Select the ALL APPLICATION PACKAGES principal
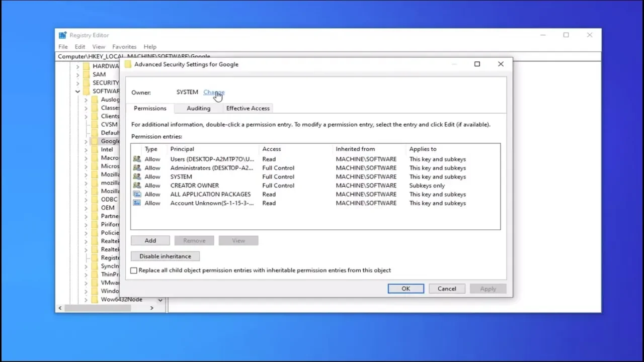This screenshot has height=362, width=644. click(210, 194)
